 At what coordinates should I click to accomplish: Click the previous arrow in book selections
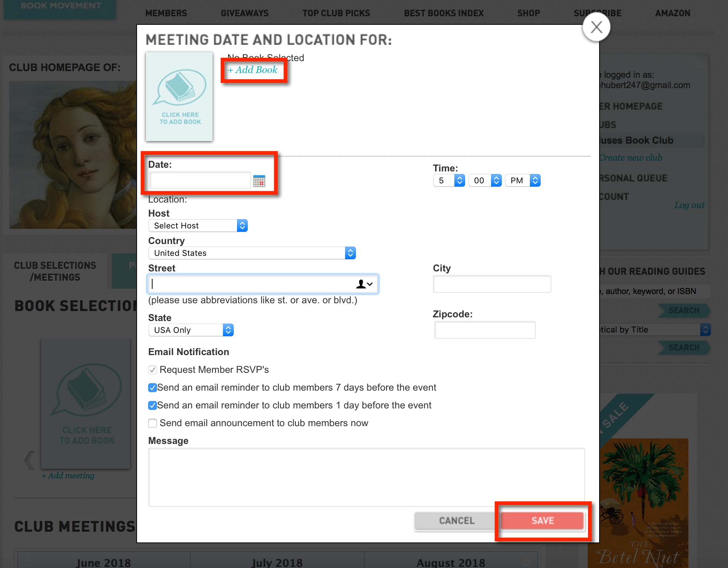pyautogui.click(x=30, y=461)
